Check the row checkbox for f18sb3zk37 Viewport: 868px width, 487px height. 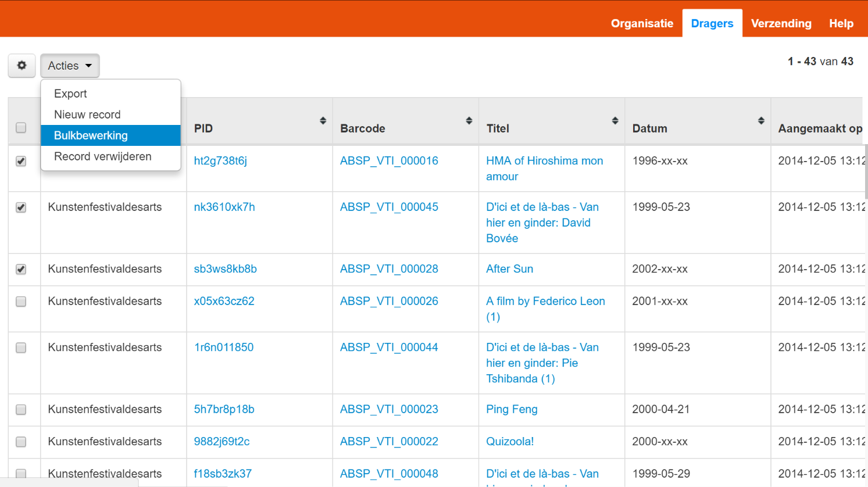pyautogui.click(x=21, y=474)
